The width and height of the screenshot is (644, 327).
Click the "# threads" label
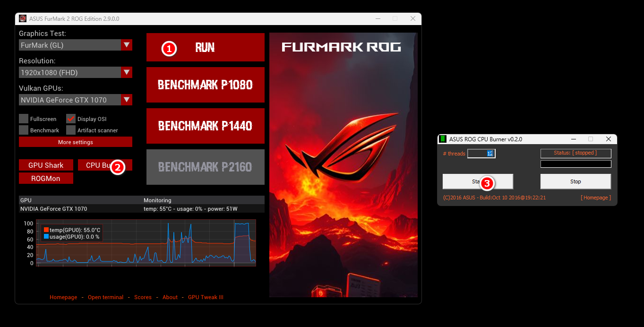coord(454,154)
